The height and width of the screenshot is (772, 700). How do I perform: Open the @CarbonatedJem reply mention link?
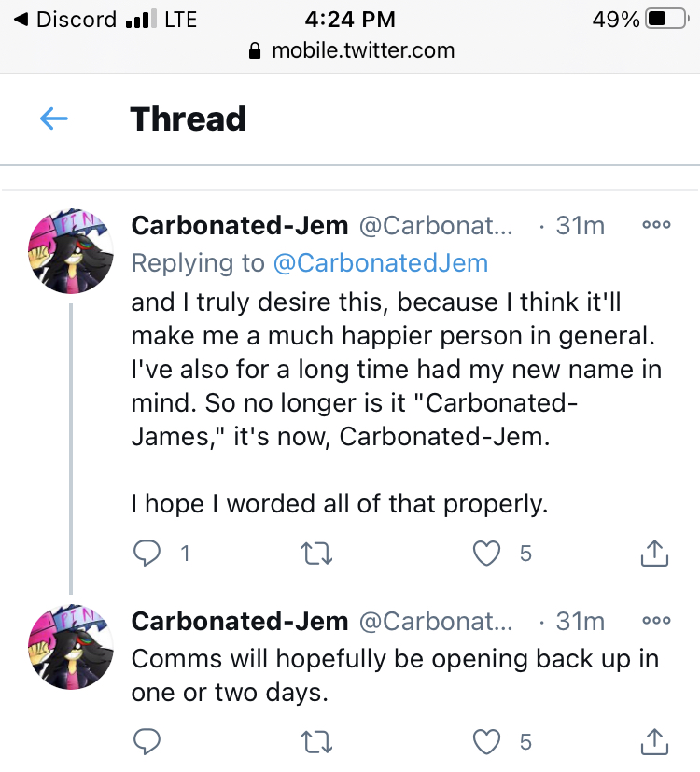[381, 263]
